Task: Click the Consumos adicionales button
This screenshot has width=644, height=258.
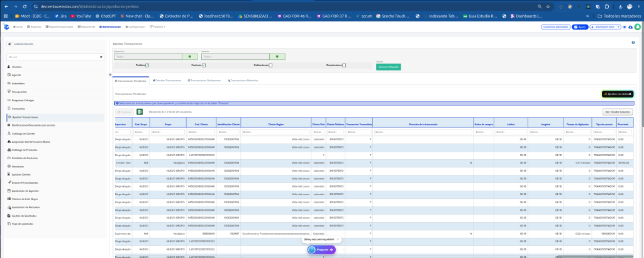Action: [x=555, y=26]
